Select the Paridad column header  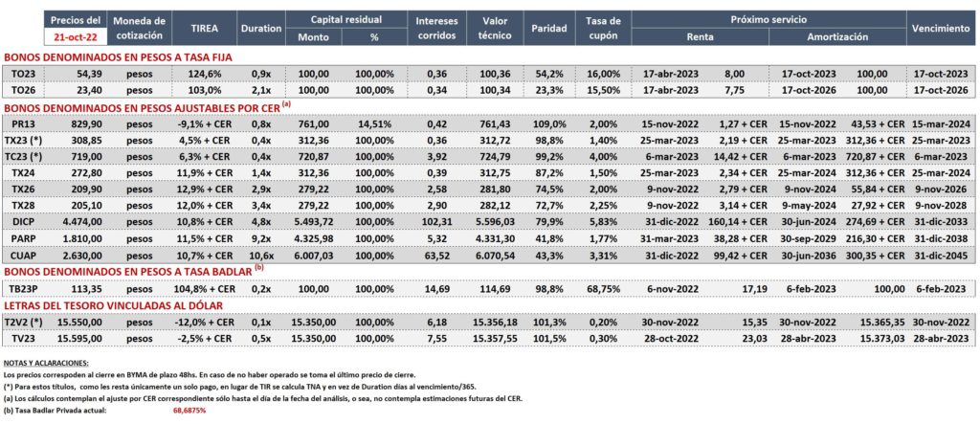click(548, 28)
